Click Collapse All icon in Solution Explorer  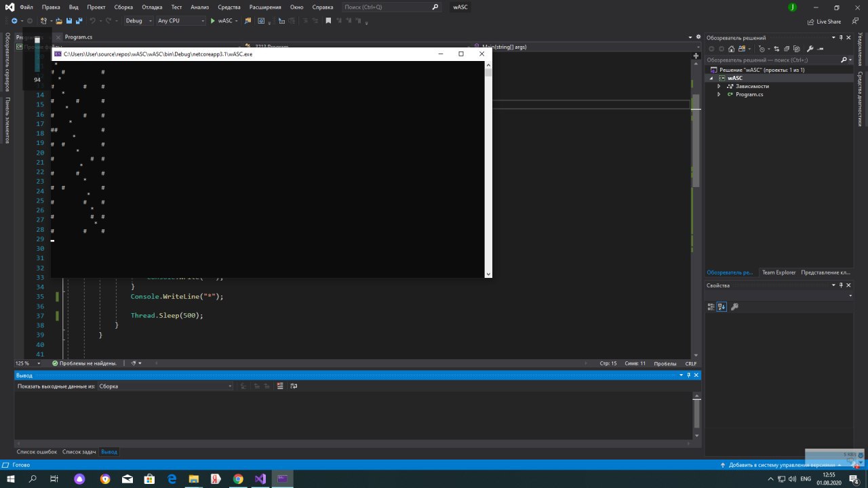tap(788, 49)
